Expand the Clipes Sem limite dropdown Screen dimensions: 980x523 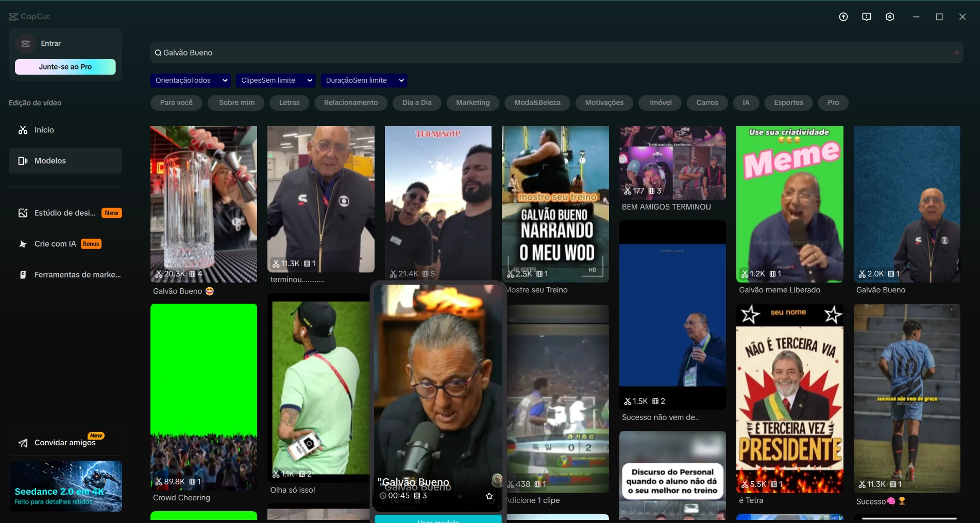[x=276, y=80]
